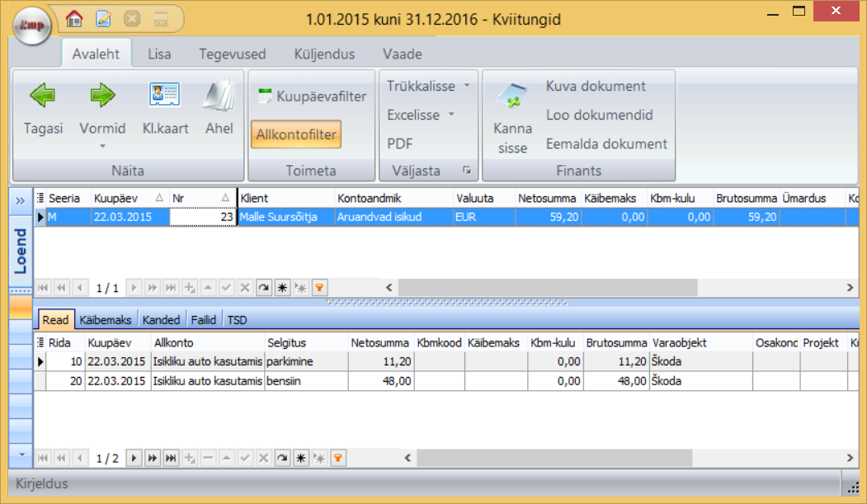The image size is (867, 504).
Task: Click the edit note icon in title bar
Action: click(103, 17)
